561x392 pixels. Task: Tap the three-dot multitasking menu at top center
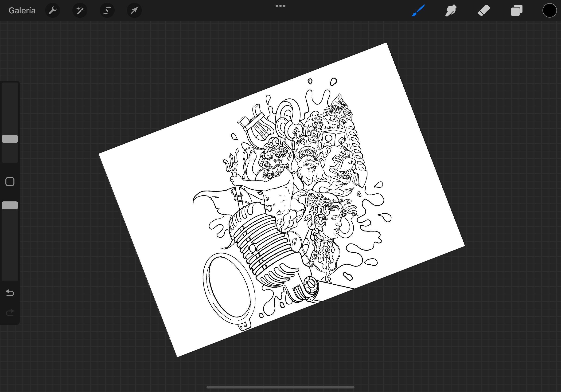[280, 6]
